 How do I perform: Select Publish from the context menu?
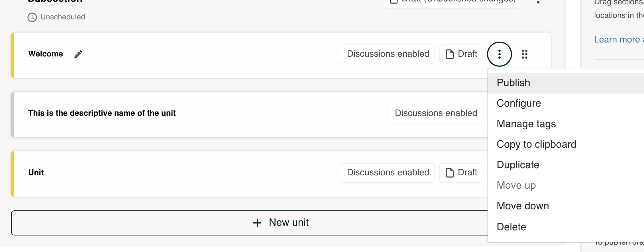coord(513,83)
